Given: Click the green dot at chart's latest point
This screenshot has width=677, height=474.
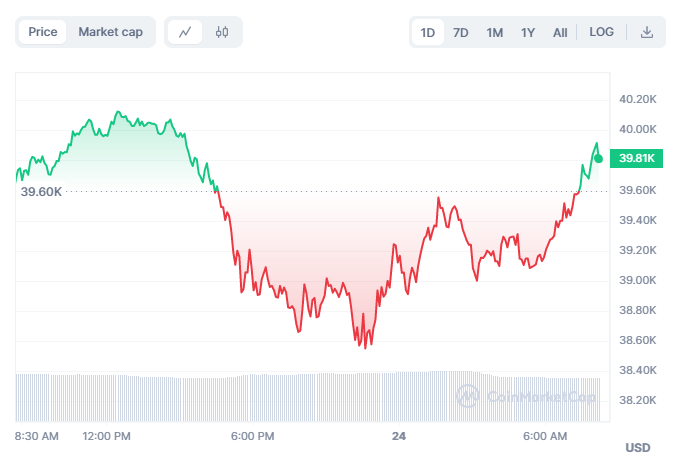Looking at the screenshot, I should click(x=598, y=158).
